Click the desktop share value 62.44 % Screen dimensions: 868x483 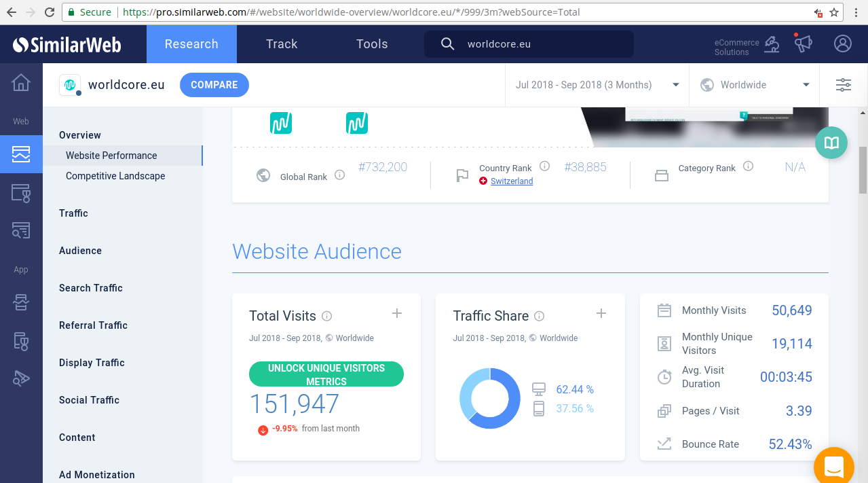coord(575,389)
